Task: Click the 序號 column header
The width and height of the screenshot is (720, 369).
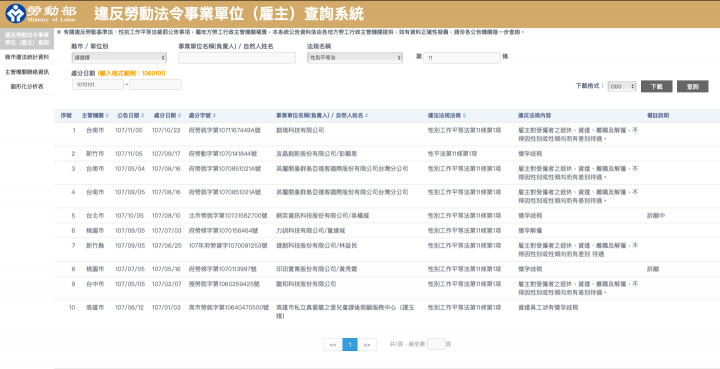Action: (66, 116)
